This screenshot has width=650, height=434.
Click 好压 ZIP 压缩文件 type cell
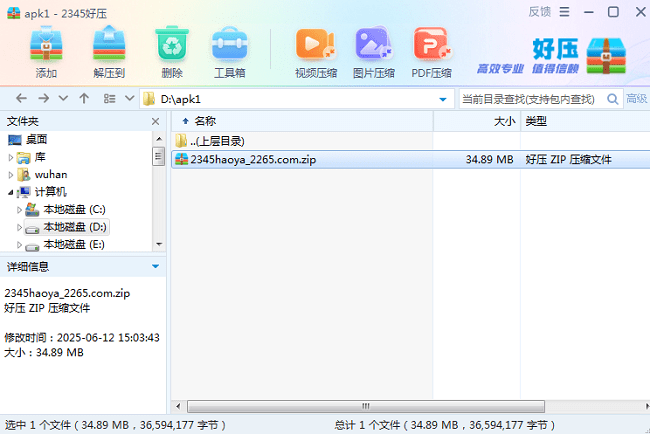point(568,160)
